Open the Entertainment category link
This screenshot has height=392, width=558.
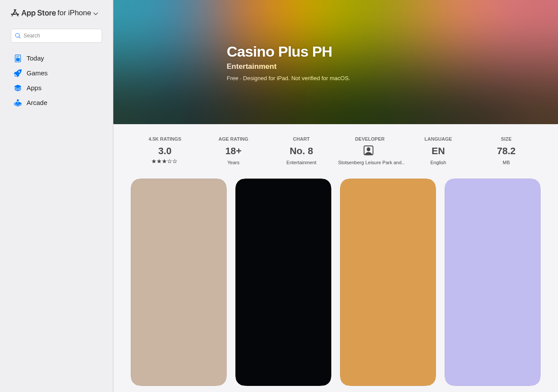(x=252, y=67)
